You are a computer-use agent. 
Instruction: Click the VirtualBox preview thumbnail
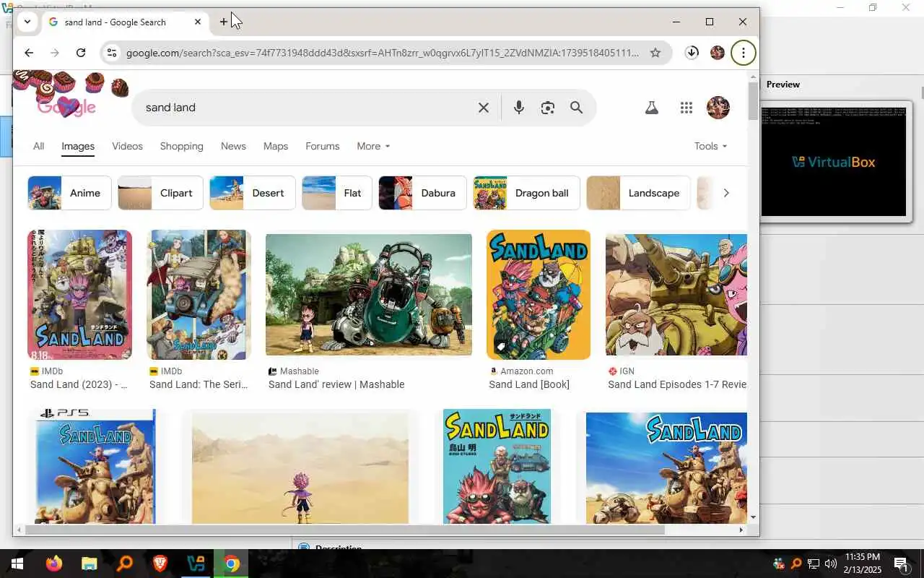point(834,161)
